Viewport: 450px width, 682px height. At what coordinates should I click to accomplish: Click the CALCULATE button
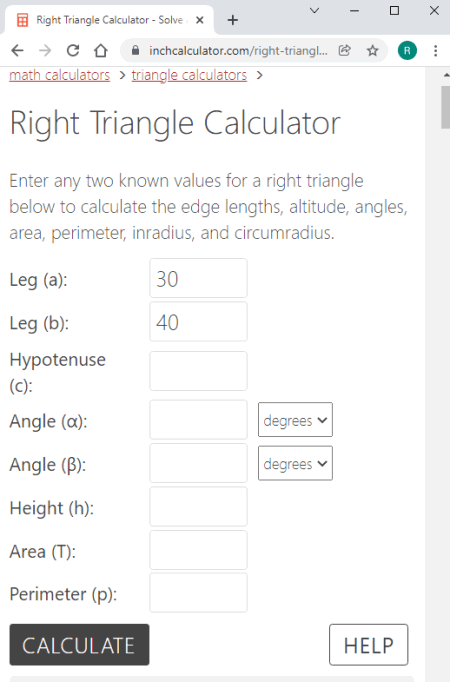tap(80, 645)
